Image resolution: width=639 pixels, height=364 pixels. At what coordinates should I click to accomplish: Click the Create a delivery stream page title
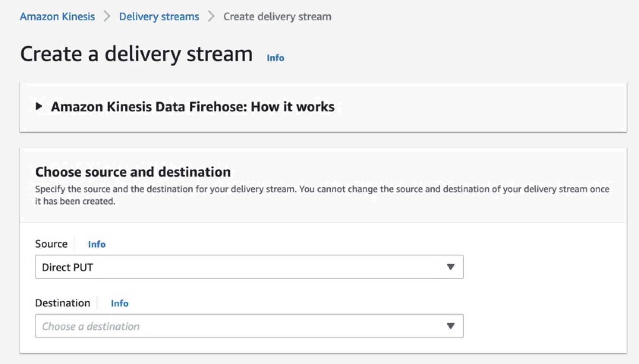click(136, 54)
